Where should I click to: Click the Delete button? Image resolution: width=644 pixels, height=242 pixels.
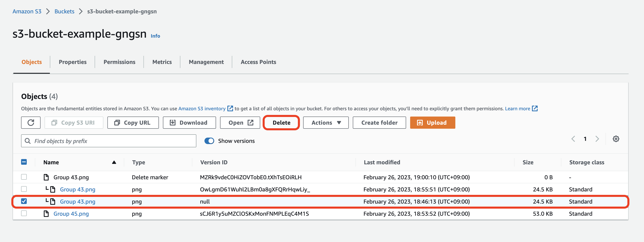click(x=281, y=123)
